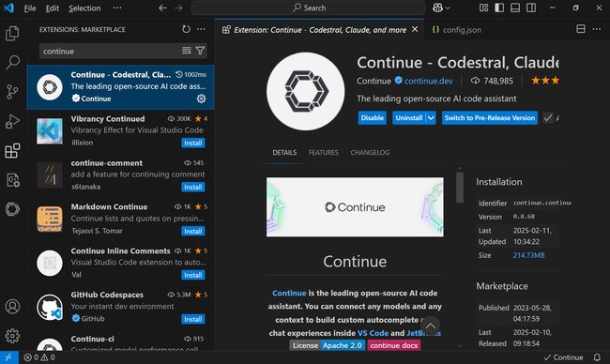Click the filter extensions funnel icon
This screenshot has height=364, width=610.
[x=200, y=51]
